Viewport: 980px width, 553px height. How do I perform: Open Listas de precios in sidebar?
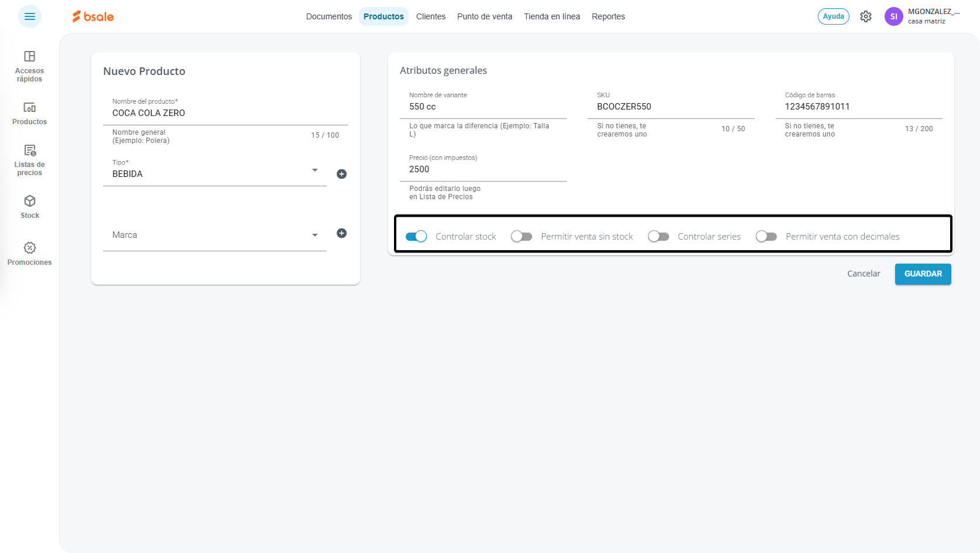point(29,160)
